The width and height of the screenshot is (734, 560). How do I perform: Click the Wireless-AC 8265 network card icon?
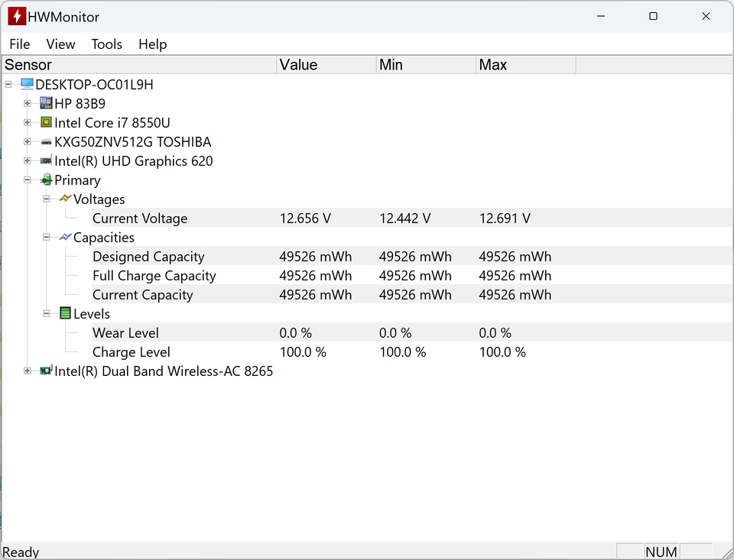[46, 371]
